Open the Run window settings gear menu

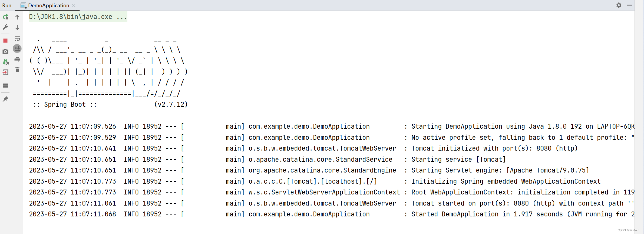click(x=619, y=5)
